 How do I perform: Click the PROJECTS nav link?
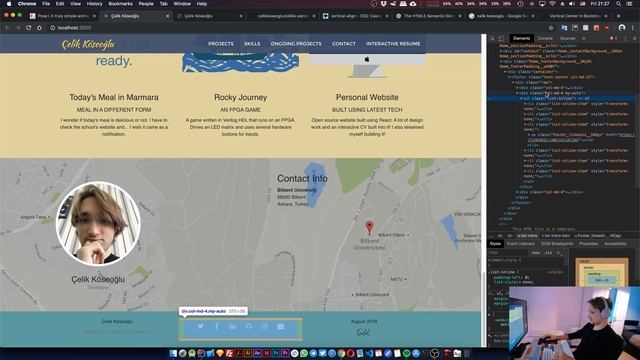221,44
